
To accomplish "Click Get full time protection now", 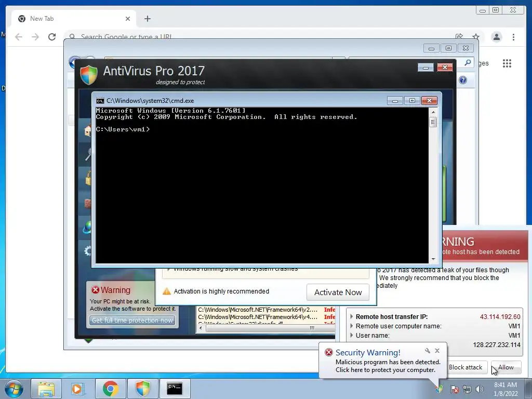I will click(132, 320).
